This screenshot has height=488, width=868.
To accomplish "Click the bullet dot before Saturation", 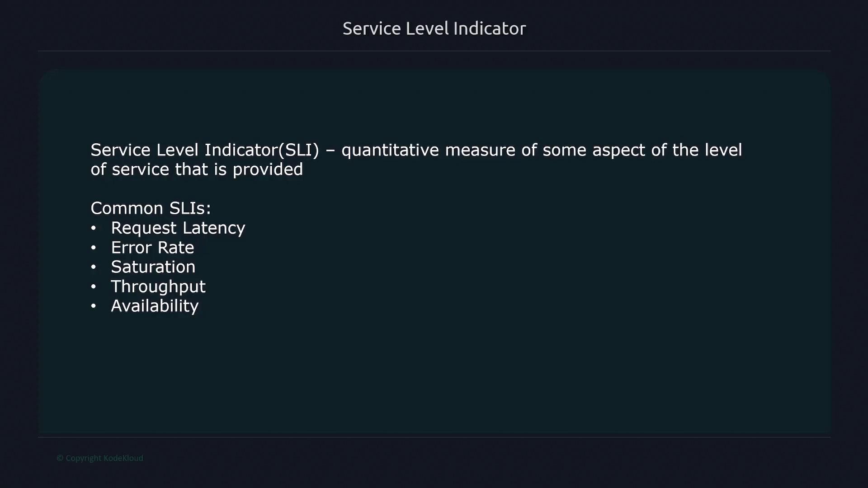I will (94, 267).
